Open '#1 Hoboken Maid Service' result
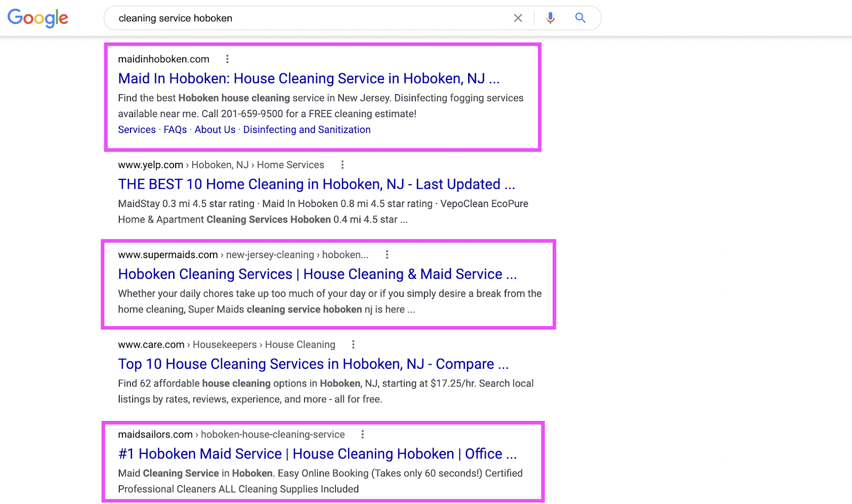Screen dimensions: 852x504 coord(317,455)
